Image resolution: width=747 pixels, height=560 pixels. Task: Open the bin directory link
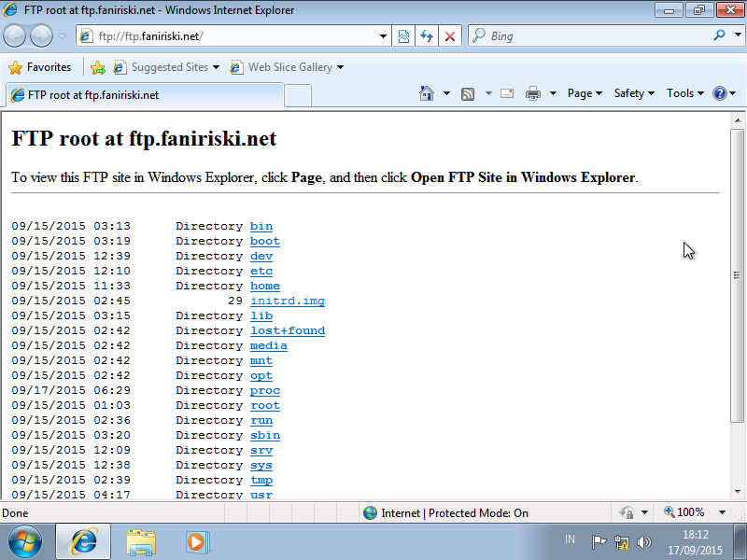click(x=261, y=226)
